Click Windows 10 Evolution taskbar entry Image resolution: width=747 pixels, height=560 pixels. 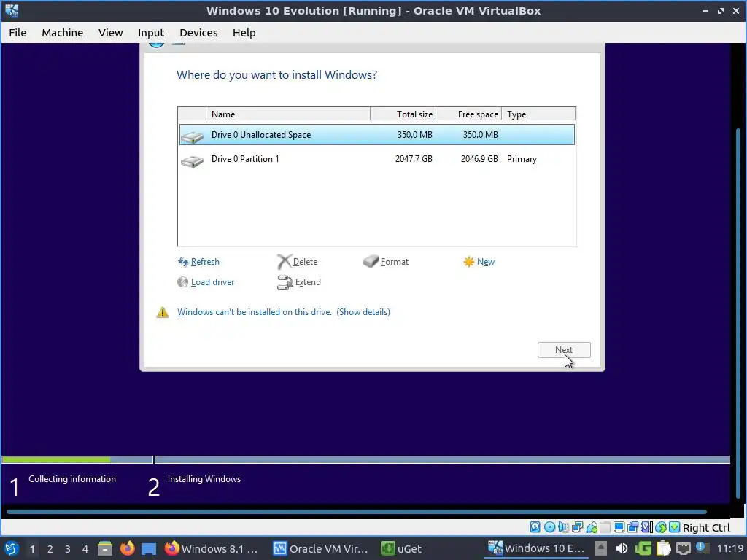pos(536,548)
